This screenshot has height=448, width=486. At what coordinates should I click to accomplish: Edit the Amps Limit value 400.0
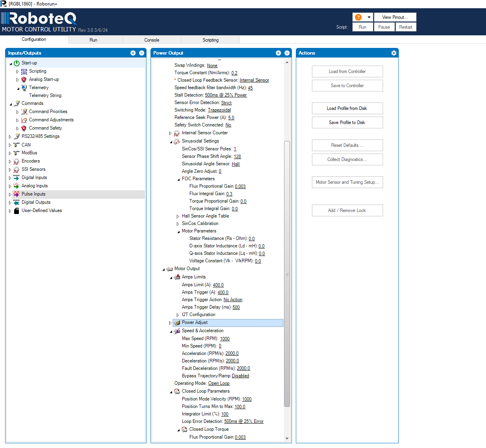point(218,285)
